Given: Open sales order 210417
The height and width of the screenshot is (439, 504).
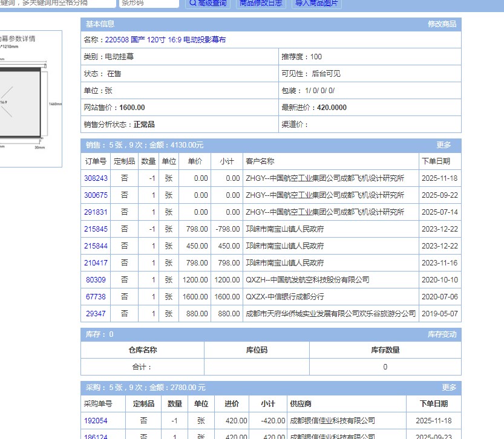Looking at the screenshot, I should [96, 263].
